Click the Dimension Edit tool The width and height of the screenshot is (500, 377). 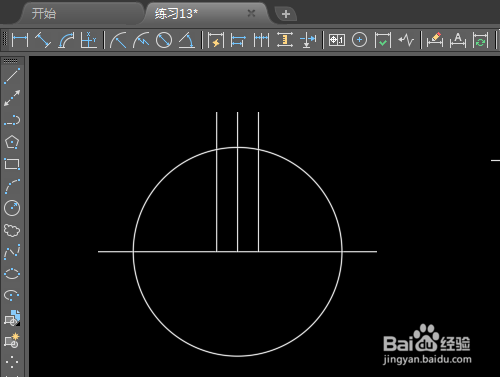[x=435, y=40]
